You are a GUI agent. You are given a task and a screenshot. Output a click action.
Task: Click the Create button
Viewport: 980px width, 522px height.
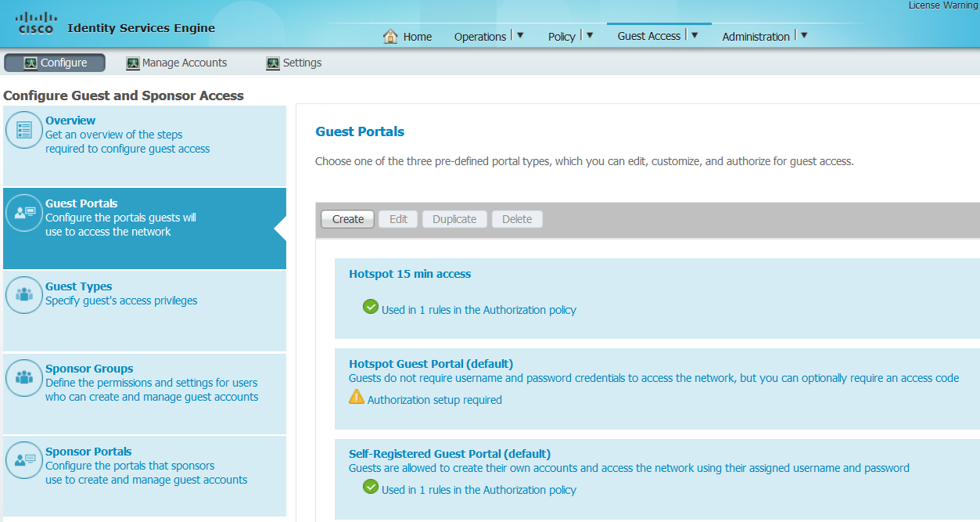pyautogui.click(x=348, y=219)
